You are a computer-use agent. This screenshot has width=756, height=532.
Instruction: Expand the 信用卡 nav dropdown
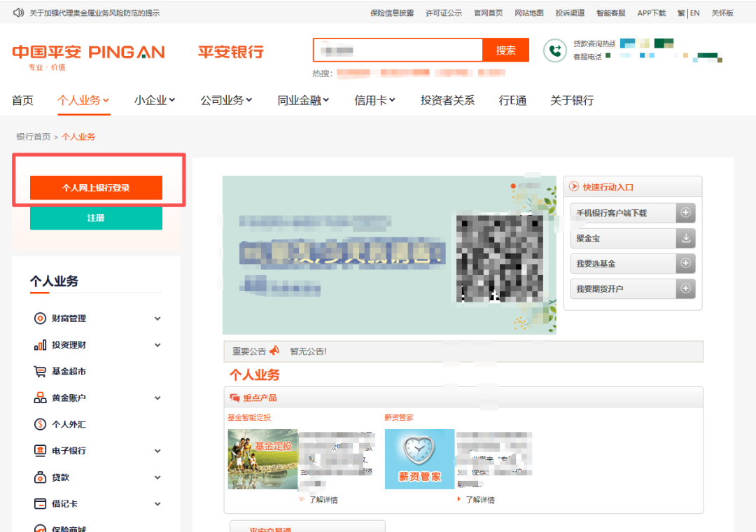coord(392,100)
